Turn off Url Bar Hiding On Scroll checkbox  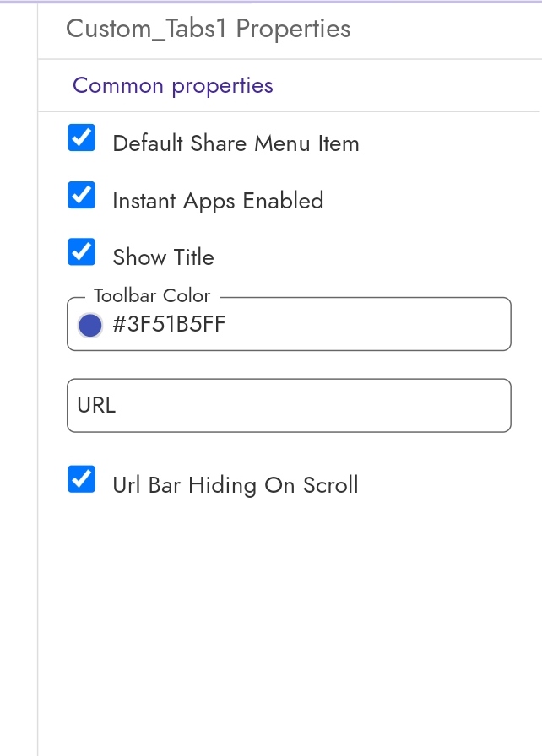82,479
